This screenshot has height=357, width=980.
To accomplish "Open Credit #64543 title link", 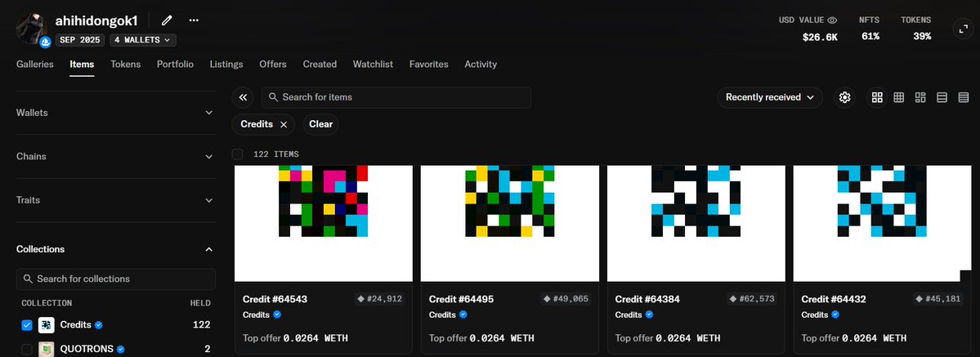I will click(275, 300).
